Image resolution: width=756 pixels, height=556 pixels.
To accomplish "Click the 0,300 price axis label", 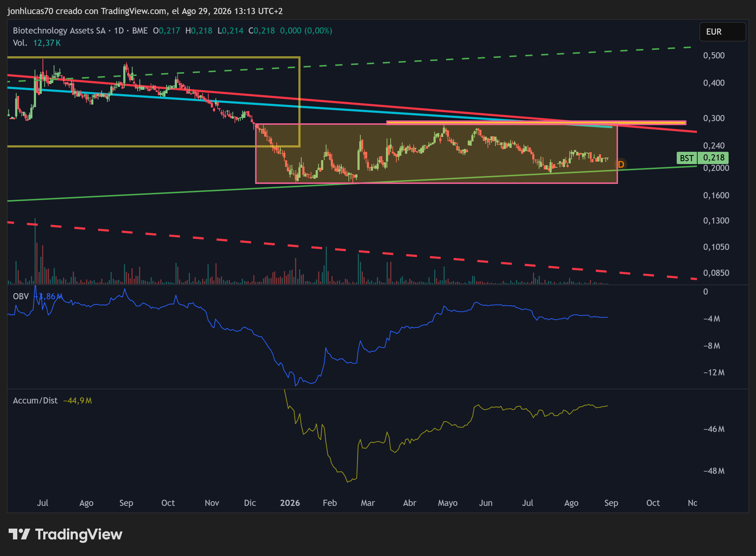I will click(x=714, y=118).
